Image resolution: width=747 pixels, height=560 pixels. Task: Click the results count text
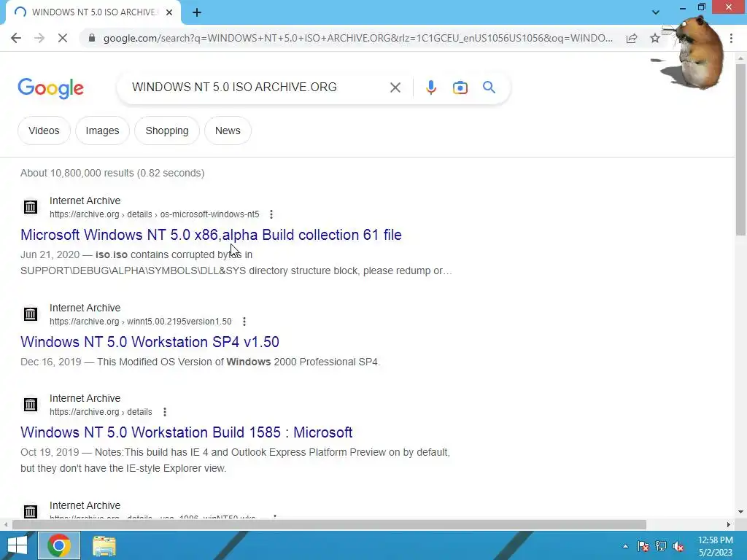click(112, 173)
